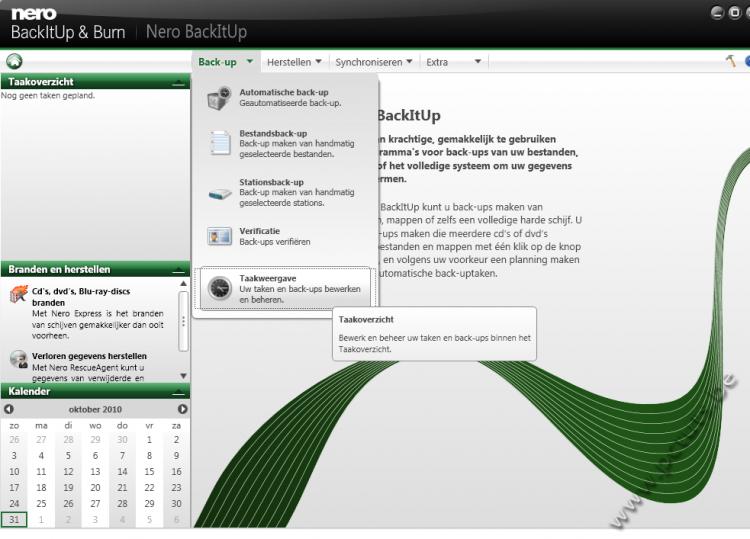Image resolution: width=750 pixels, height=539 pixels.
Task: Collapse the Branden en herstellen panel
Action: [179, 270]
